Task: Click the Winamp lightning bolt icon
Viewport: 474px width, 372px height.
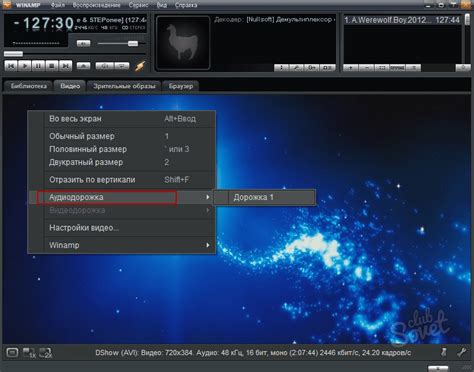Action: [140, 66]
